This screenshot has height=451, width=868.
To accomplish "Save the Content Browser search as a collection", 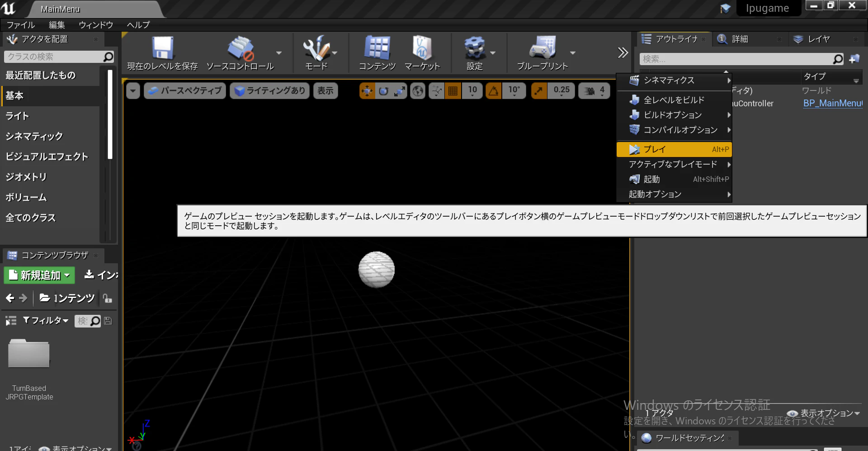I will coord(108,321).
